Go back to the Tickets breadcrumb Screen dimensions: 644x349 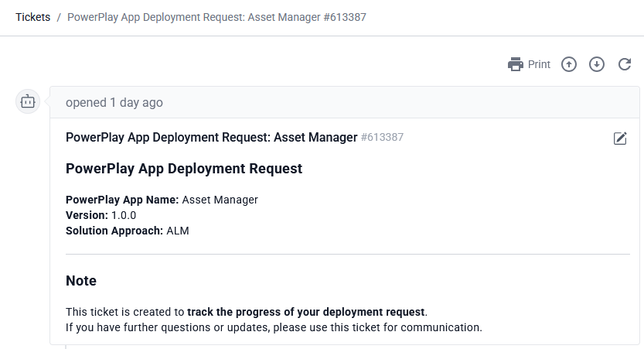point(33,17)
